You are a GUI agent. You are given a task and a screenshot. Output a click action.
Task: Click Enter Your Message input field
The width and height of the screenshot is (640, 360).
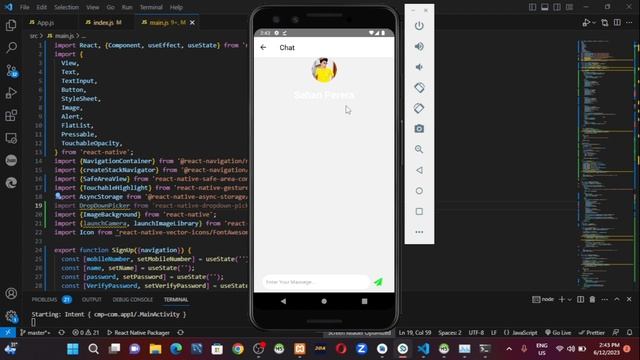pyautogui.click(x=315, y=282)
